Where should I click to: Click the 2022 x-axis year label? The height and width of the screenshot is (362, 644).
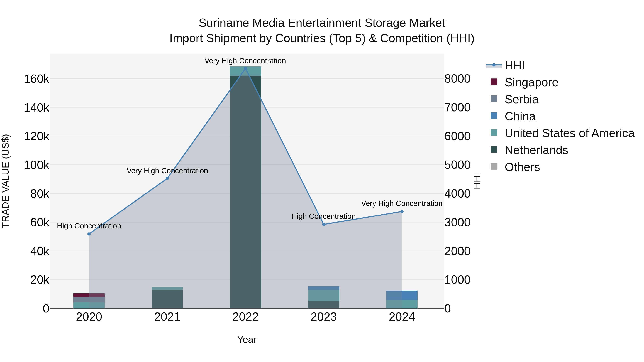click(x=245, y=317)
